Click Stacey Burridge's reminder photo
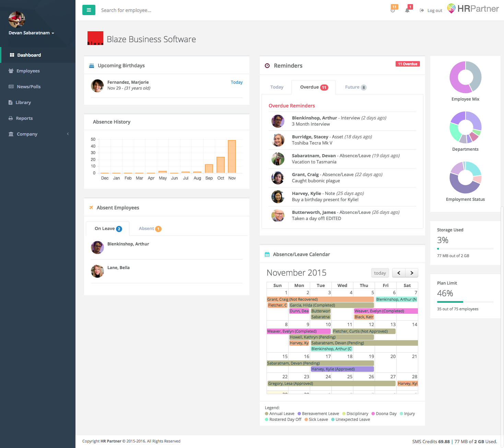The image size is (504, 448). point(278,140)
